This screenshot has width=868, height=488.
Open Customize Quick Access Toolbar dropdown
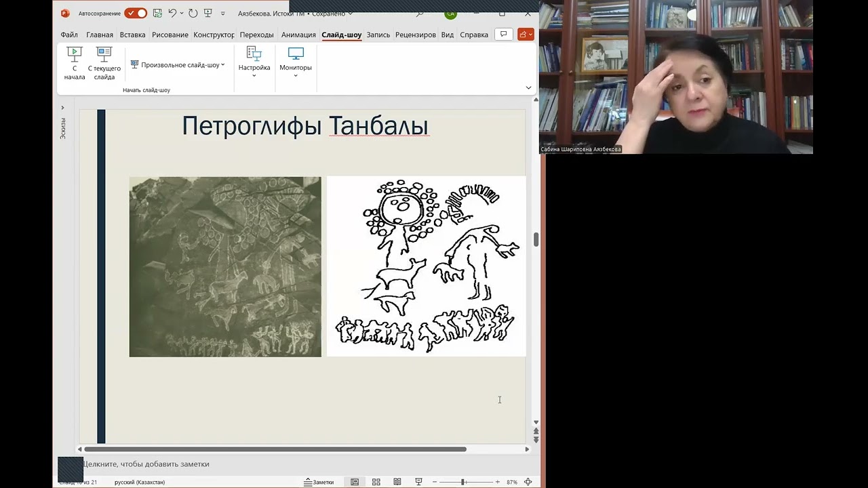pos(223,13)
